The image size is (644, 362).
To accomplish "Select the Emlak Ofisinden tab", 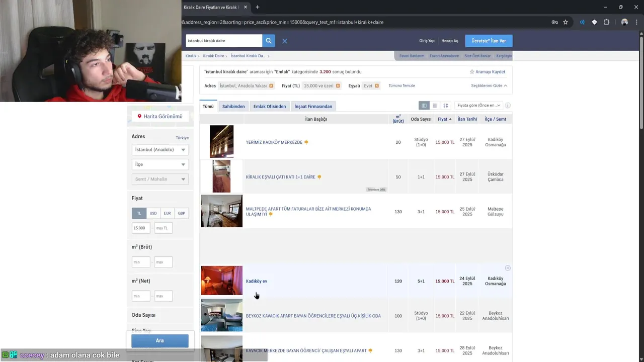I will click(270, 106).
